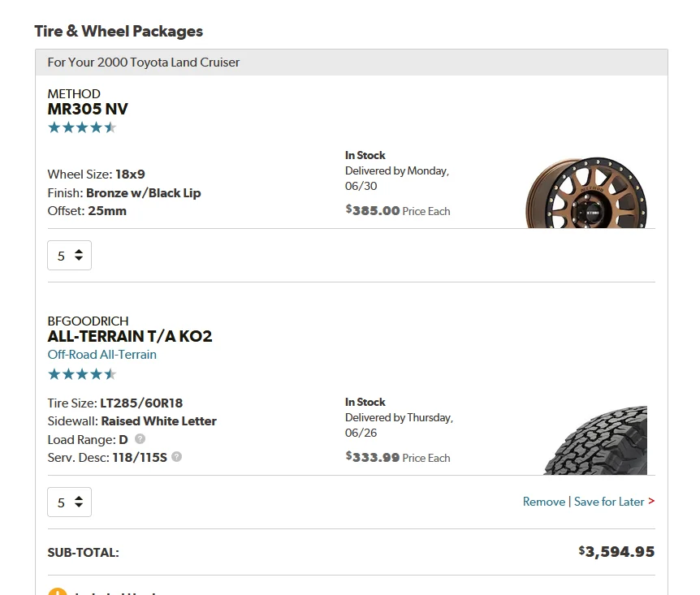Open the ALL-TERRAIN T/A KO2 product title
Viewport: 700px width, 595px height.
tap(130, 336)
